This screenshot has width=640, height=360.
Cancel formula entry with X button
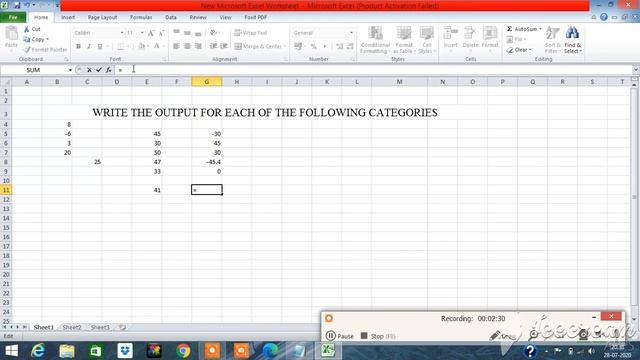click(89, 70)
